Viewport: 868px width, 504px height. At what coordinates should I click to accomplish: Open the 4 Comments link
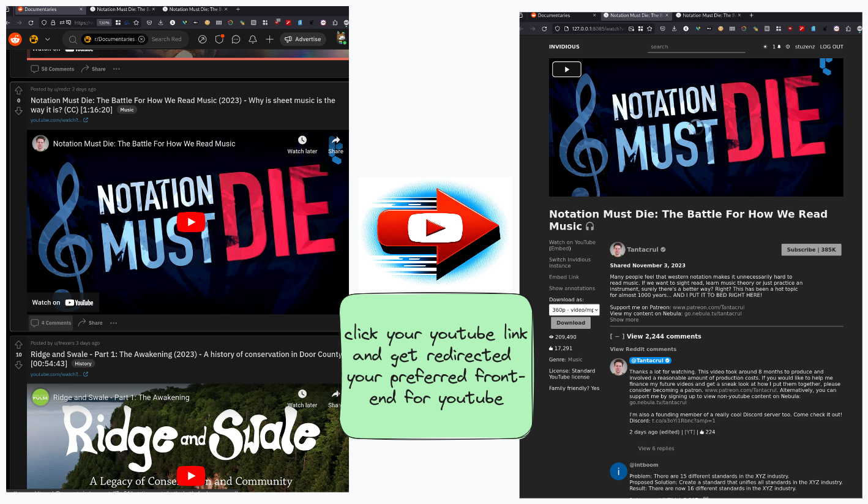(51, 323)
